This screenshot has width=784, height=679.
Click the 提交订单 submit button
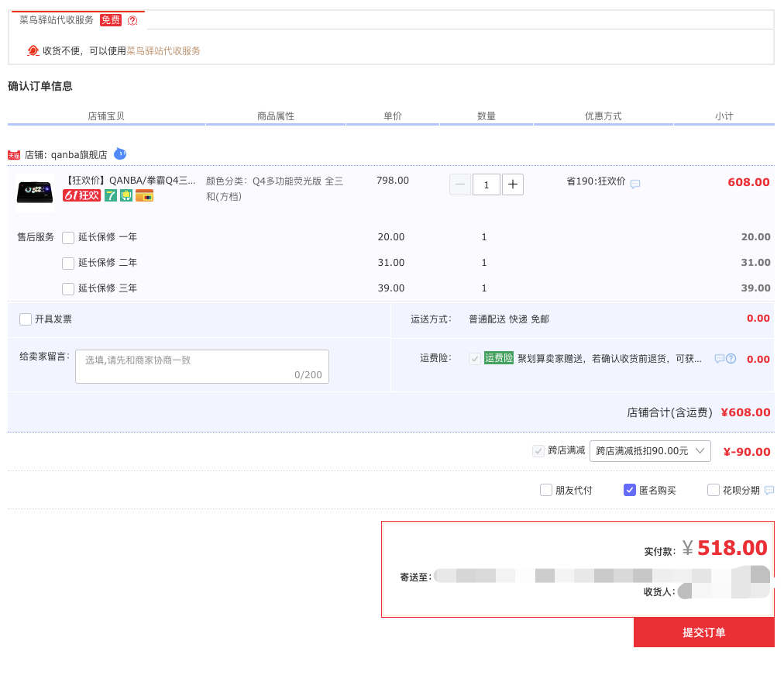(x=704, y=632)
